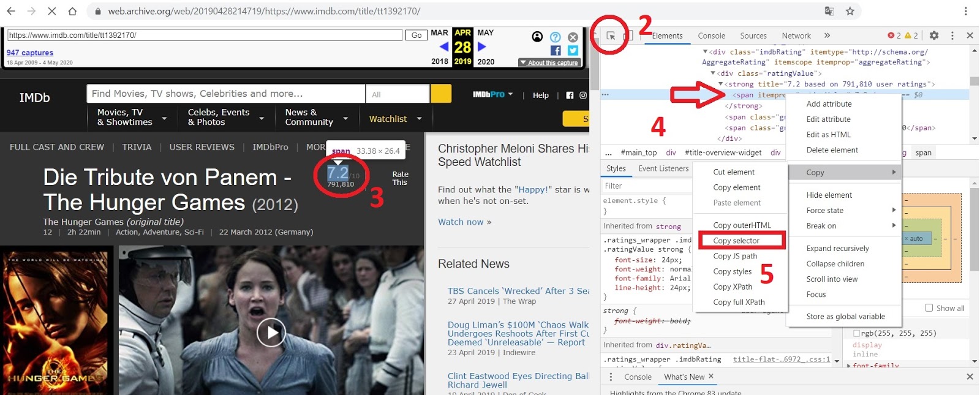Open the 947 captures link
This screenshot has height=395, width=980.
30,53
